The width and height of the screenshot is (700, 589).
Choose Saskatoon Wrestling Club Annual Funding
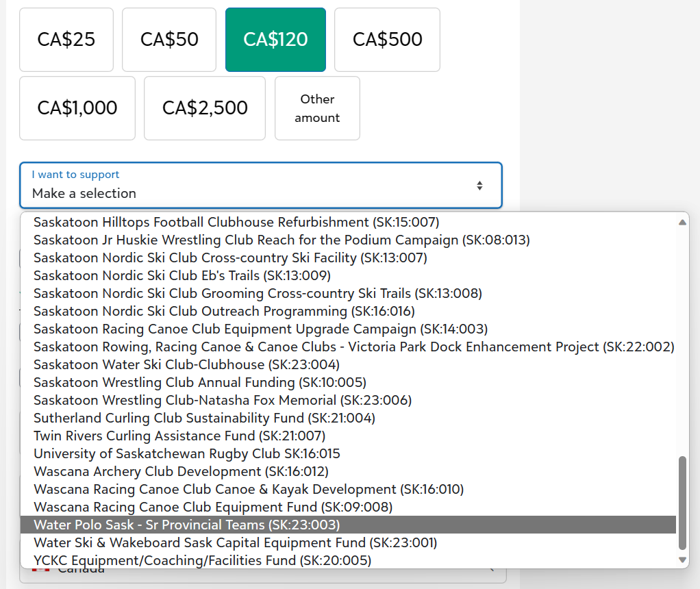point(348,383)
